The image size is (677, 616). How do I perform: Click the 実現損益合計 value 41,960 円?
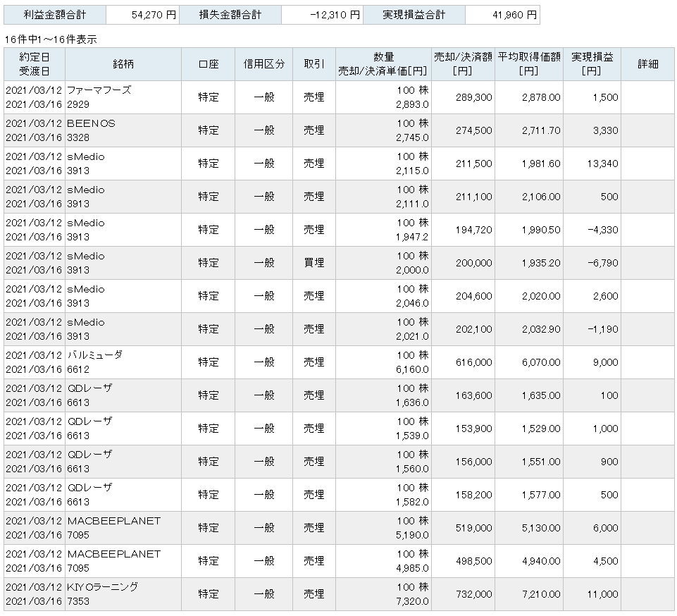[x=515, y=15]
